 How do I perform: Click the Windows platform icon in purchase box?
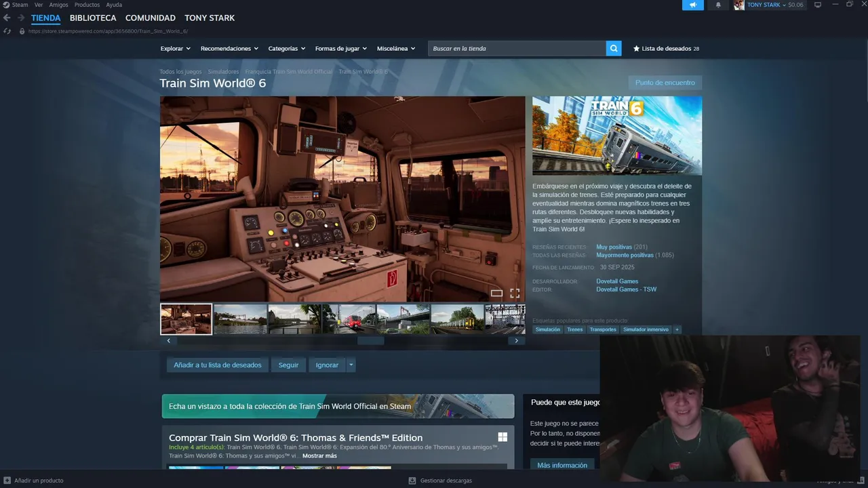[x=502, y=437]
